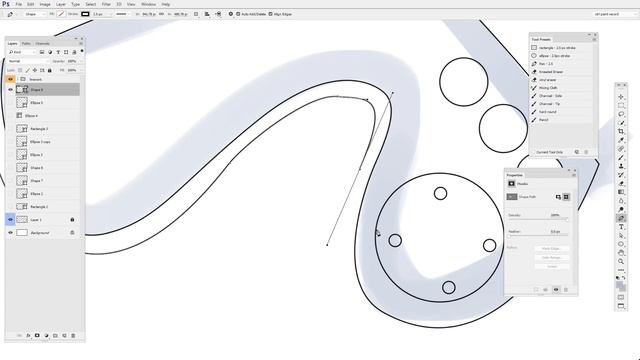Select the Ellipse shape tool
The image size is (640, 360).
pyautogui.click(x=621, y=244)
